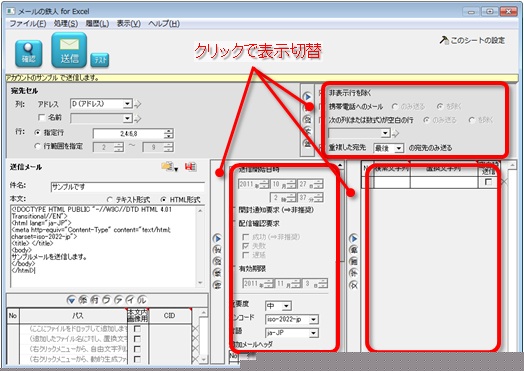Image resolution: width=524 pixels, height=371 pixels.
Task: Select the 指定行 radio button
Action: click(x=37, y=133)
